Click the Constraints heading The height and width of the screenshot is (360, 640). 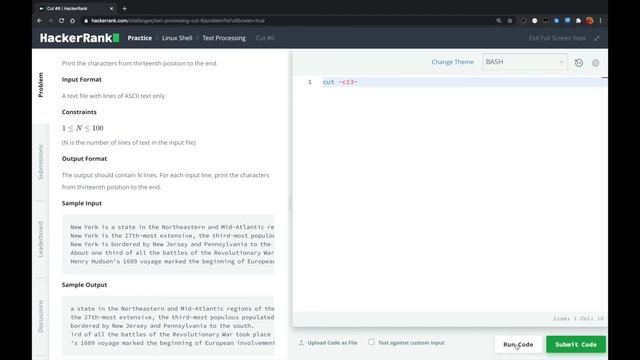(79, 112)
